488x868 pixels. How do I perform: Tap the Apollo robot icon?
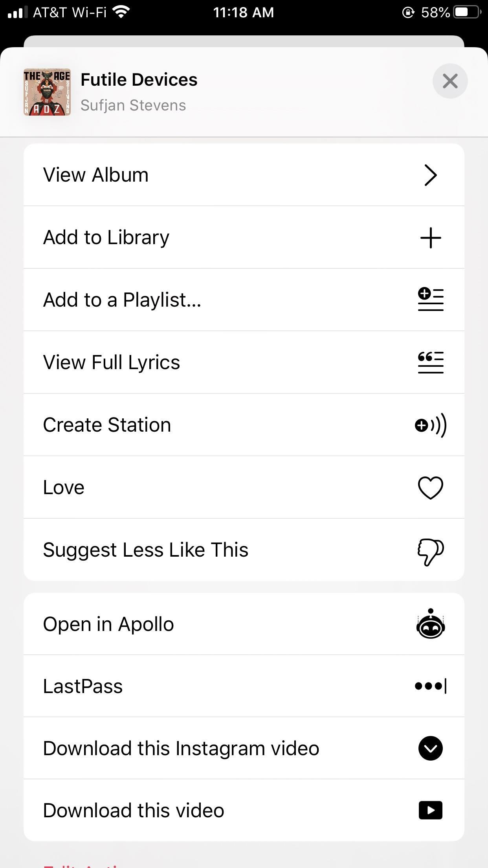[431, 624]
